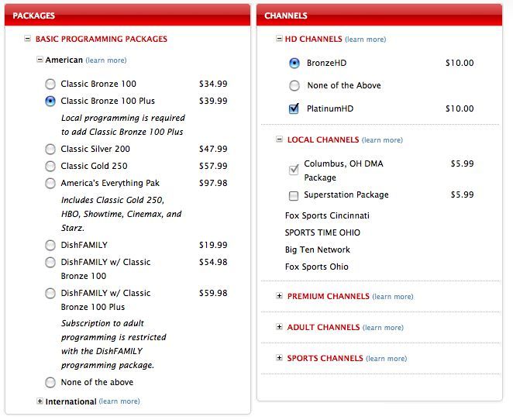This screenshot has width=513, height=420.
Task: Click the $34.99 Classic Bronze 100 price
Action: [213, 84]
